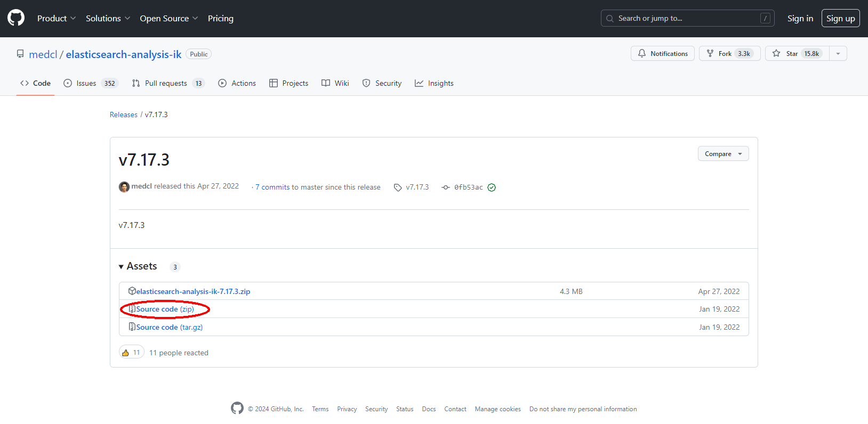The image size is (868, 424).
Task: Open commit 0fb53ac
Action: [468, 187]
